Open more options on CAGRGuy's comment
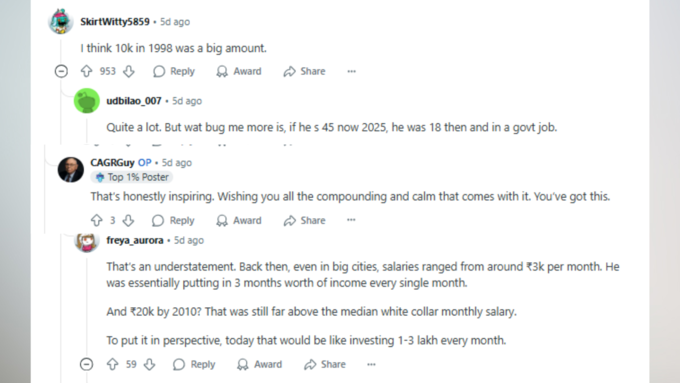Image resolution: width=680 pixels, height=383 pixels. pyautogui.click(x=351, y=220)
